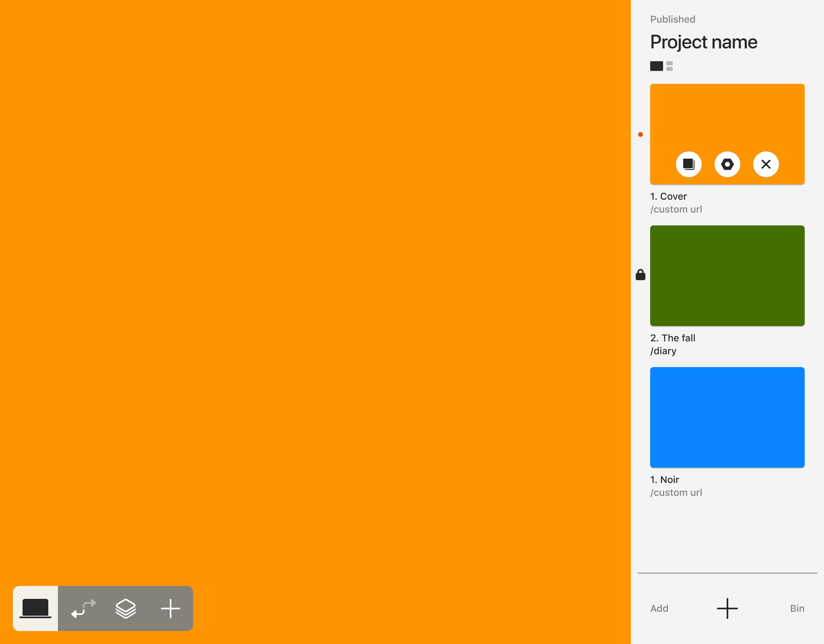
Task: Open the layers stack icon
Action: tap(126, 609)
